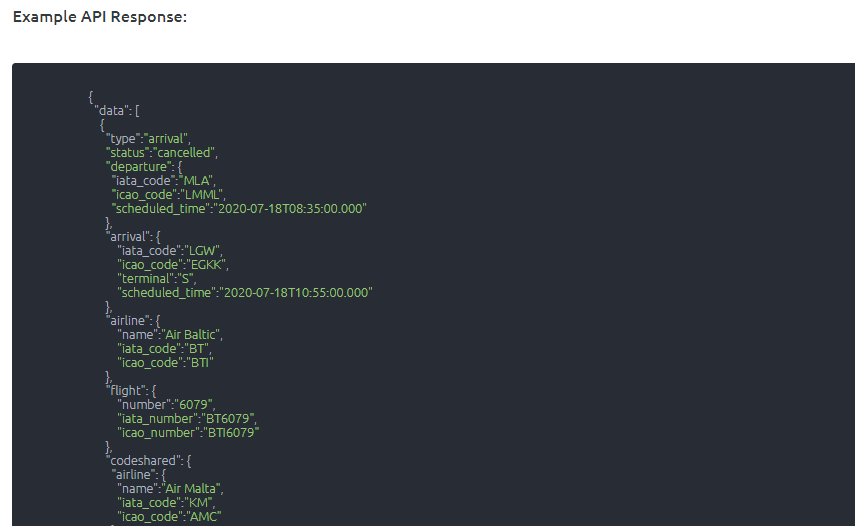Click the "flight" object key

pyautogui.click(x=125, y=391)
